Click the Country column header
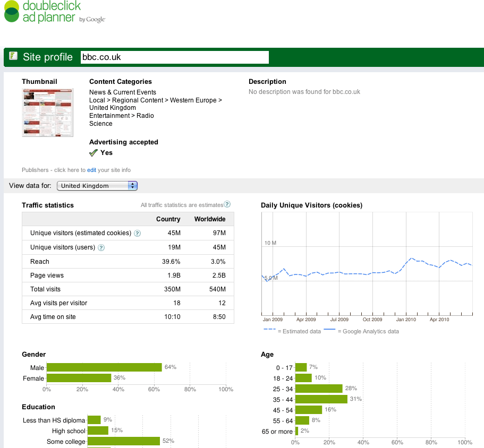Viewport: 484px width, 448px height. click(x=168, y=219)
